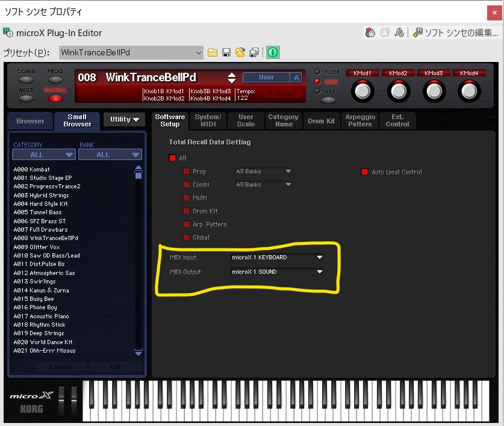504x426 pixels.
Task: Click the microX KORG logo
Action: coord(31,401)
